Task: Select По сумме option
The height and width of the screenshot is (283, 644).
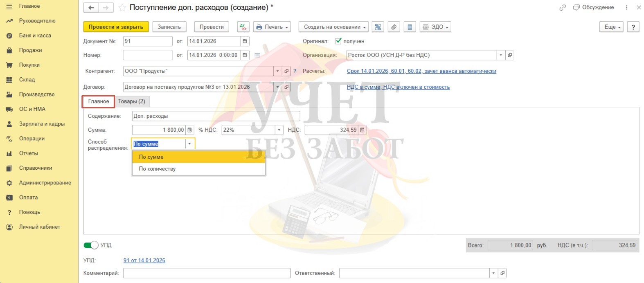Action: tap(198, 157)
